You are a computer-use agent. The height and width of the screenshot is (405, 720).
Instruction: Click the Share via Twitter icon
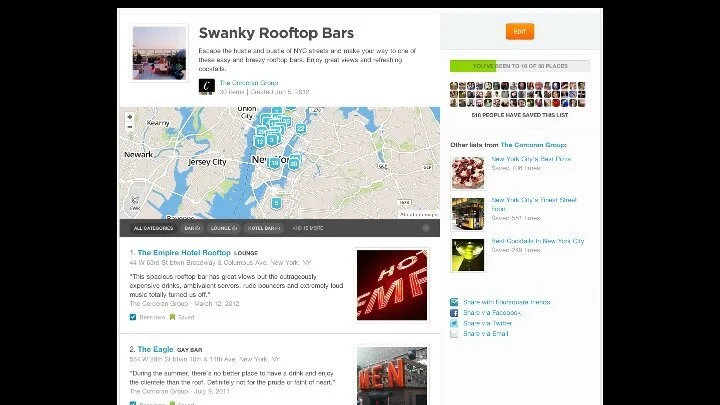tap(454, 323)
